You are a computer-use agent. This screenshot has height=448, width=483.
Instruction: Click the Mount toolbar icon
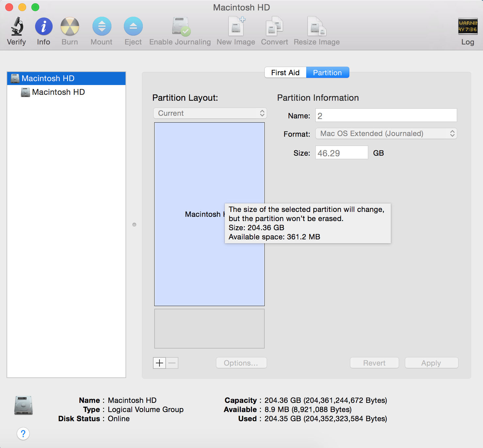click(x=102, y=26)
